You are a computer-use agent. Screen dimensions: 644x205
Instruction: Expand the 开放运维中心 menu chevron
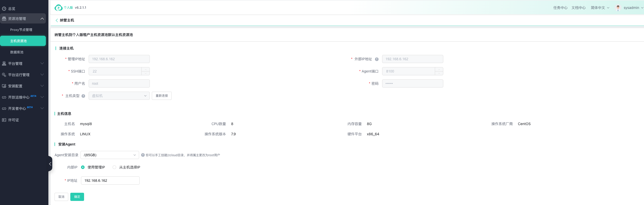click(x=42, y=97)
